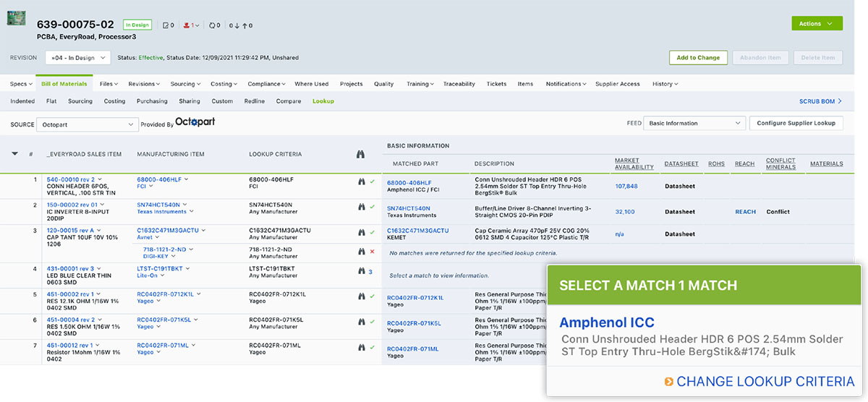
Task: Click green checkmark for SN74HCT540N lookup
Action: [373, 208]
